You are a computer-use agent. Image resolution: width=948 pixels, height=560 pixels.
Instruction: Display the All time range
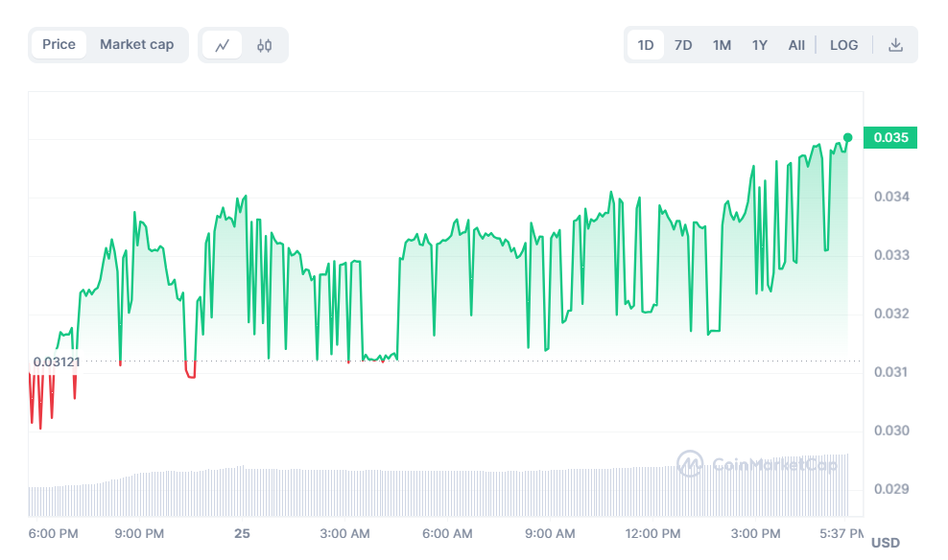(796, 45)
